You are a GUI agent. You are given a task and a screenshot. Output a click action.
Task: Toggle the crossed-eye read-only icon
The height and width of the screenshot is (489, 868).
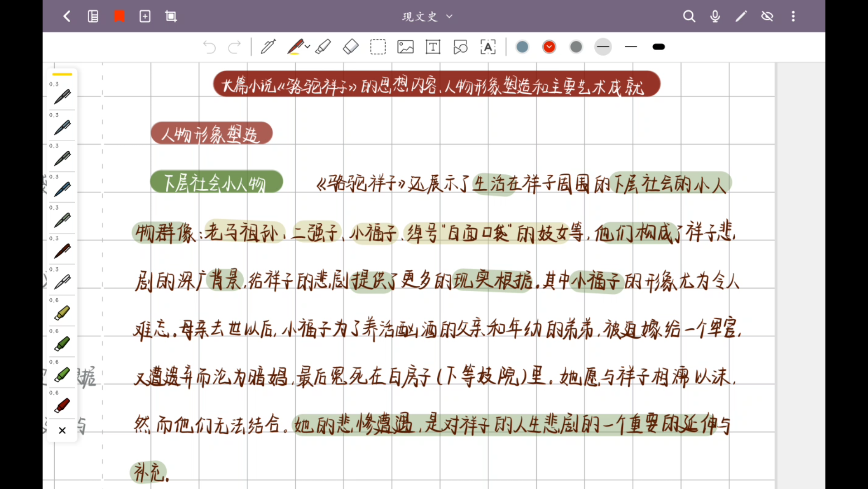767,17
